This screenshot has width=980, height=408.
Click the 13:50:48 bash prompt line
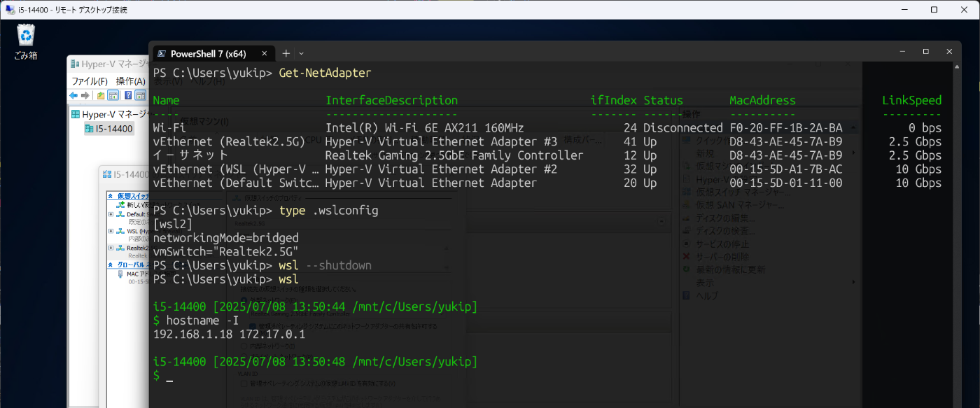315,362
